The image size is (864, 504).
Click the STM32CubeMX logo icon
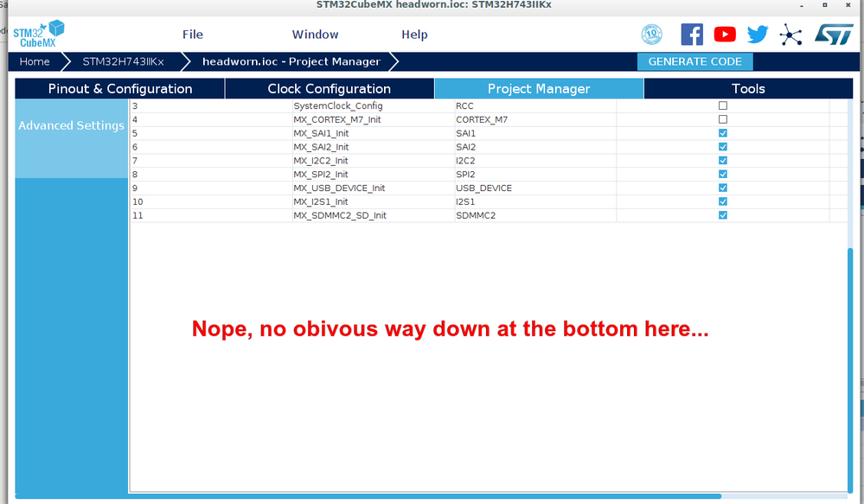[39, 34]
